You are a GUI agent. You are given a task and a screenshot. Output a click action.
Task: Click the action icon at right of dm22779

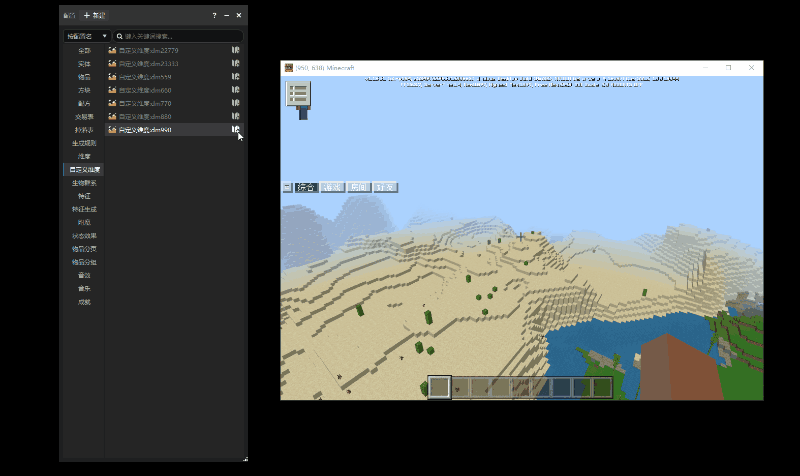point(235,50)
